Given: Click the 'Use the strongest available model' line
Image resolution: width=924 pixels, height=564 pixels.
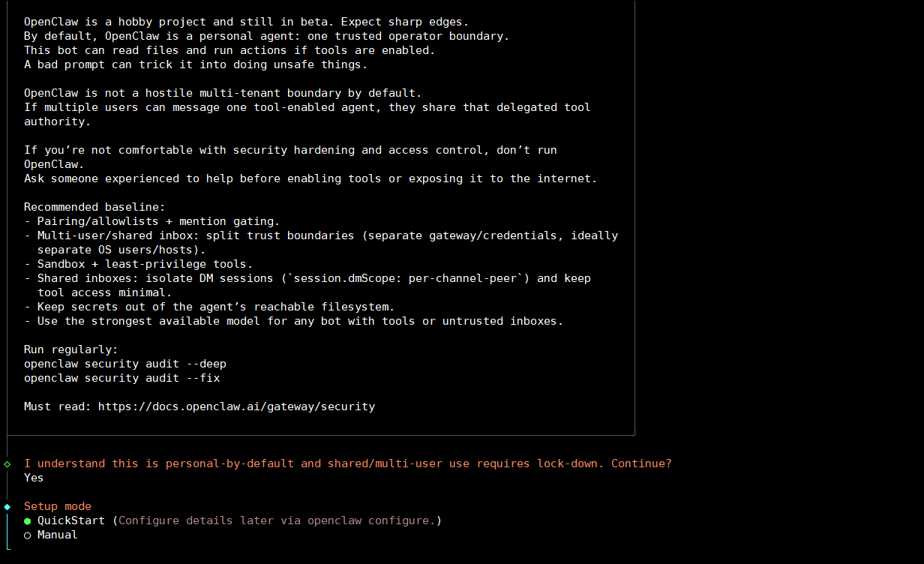Looking at the screenshot, I should coord(293,321).
